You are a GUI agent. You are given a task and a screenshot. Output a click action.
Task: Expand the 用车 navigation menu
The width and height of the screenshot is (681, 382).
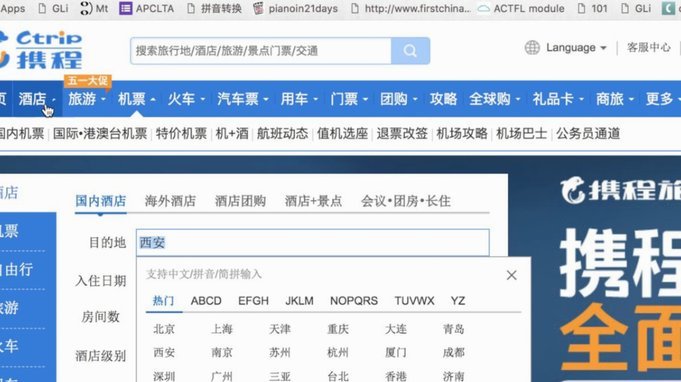pyautogui.click(x=299, y=99)
